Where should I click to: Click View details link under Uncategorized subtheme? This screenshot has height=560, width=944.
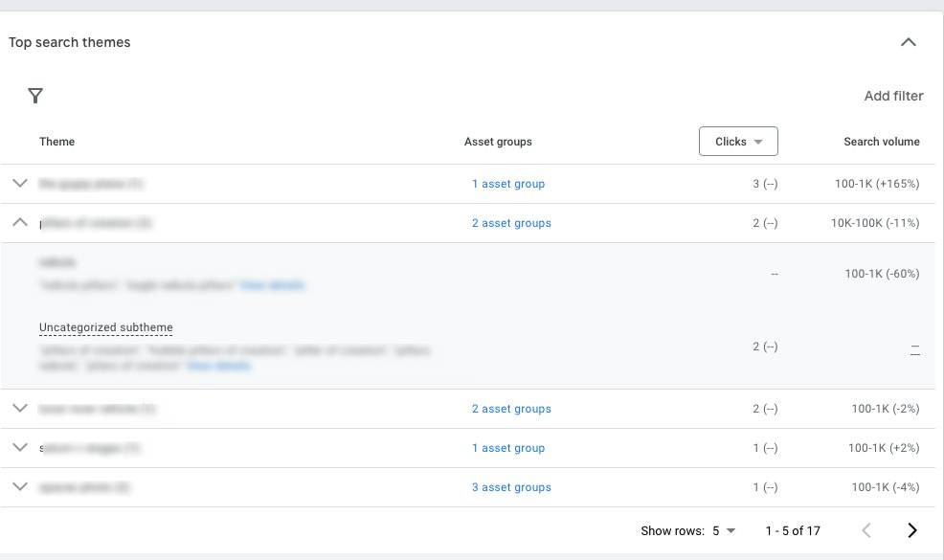(x=218, y=366)
